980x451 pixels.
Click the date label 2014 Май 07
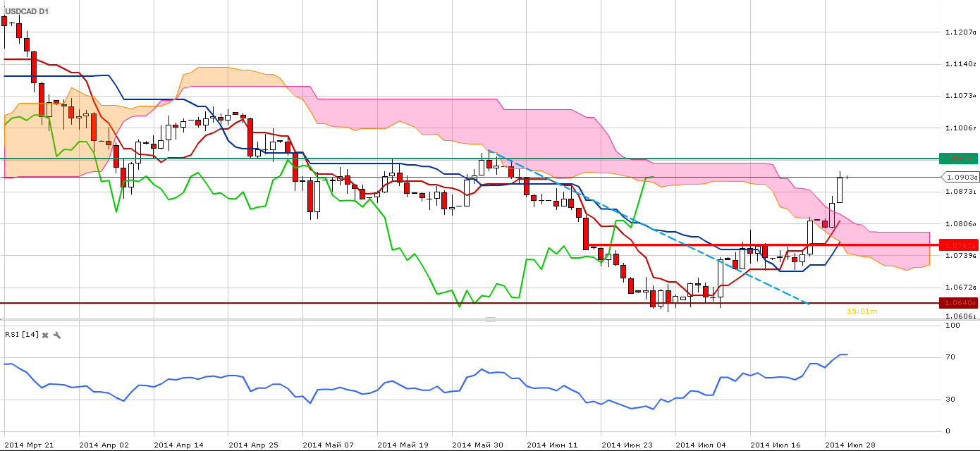[x=327, y=445]
